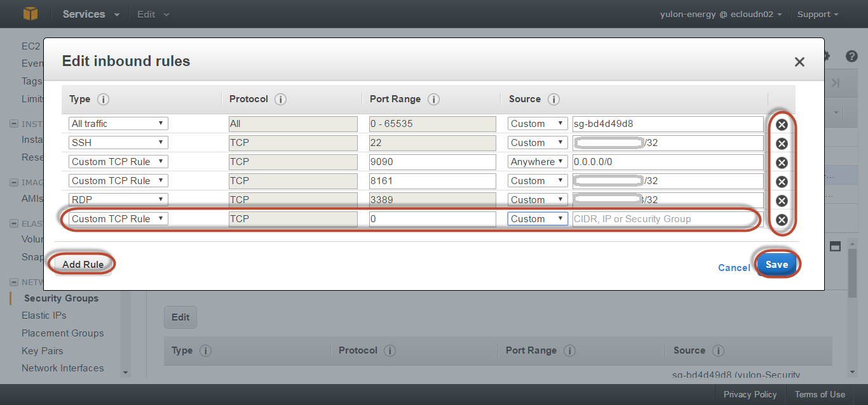This screenshot has width=868, height=405.
Task: Close the Edit inbound rules dialog
Action: click(799, 62)
